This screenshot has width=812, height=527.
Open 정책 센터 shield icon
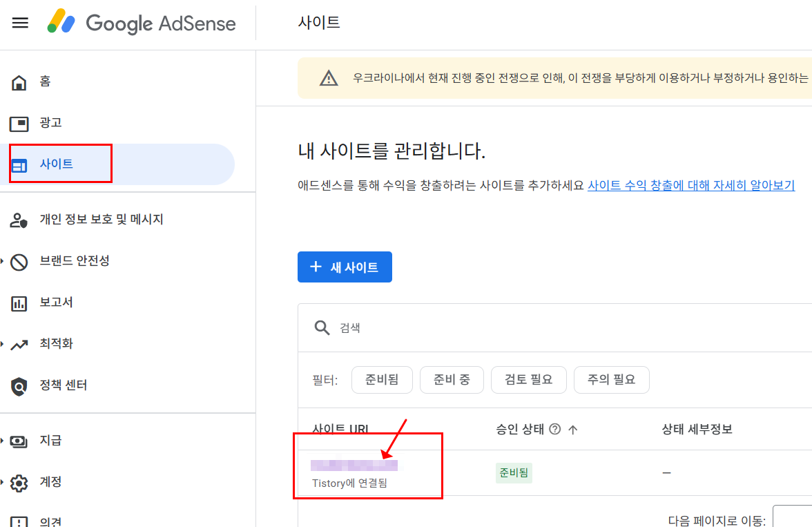20,385
